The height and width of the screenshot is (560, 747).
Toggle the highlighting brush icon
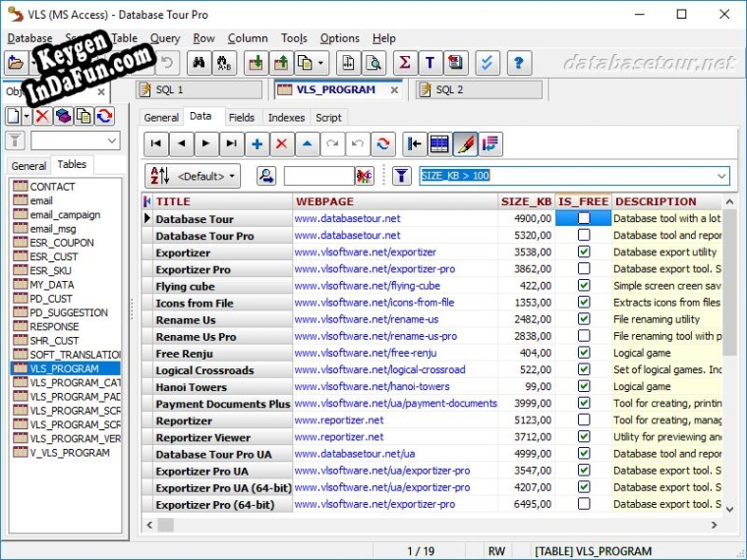(x=465, y=143)
